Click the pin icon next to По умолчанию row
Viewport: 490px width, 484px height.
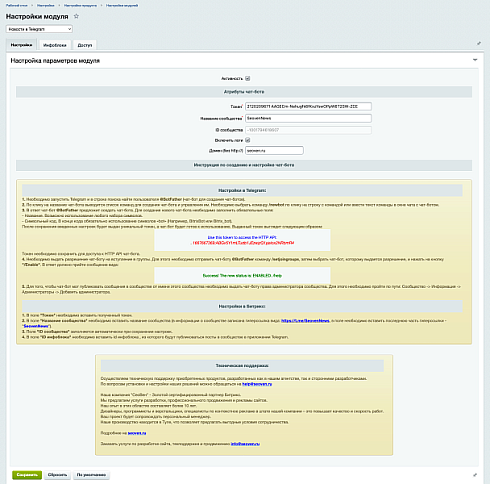click(475, 475)
